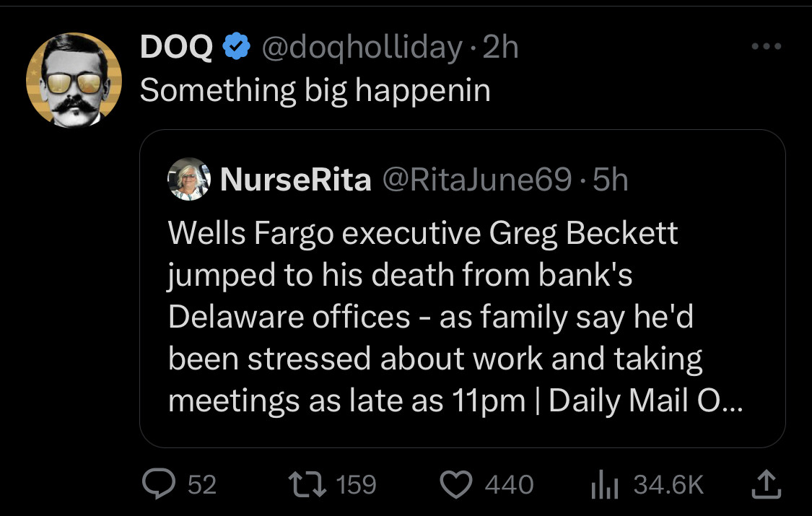Open DOQ's profile picture

pyautogui.click(x=74, y=80)
